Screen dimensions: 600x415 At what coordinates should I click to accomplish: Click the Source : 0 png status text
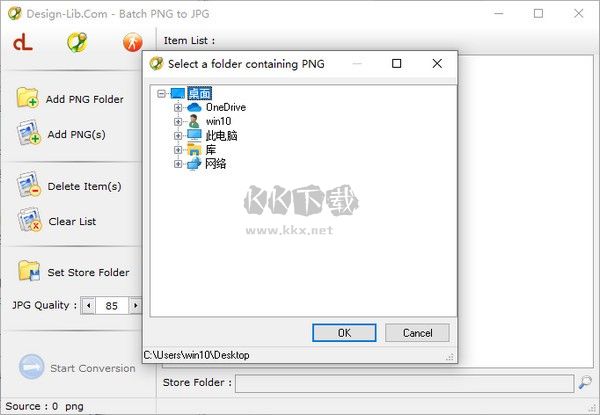coord(44,406)
